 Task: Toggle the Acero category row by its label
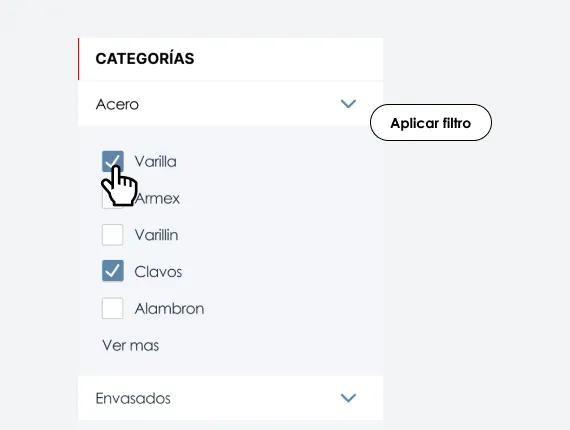tap(117, 104)
